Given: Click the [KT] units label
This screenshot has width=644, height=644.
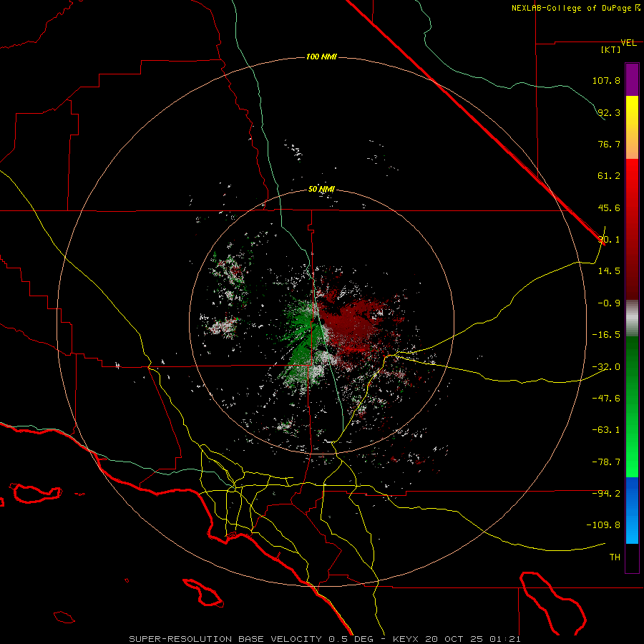Looking at the screenshot, I should 611,49.
